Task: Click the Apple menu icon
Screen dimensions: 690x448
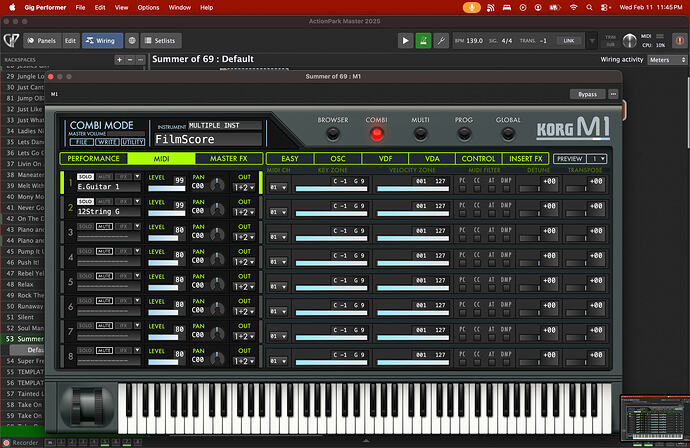Action: click(12, 7)
